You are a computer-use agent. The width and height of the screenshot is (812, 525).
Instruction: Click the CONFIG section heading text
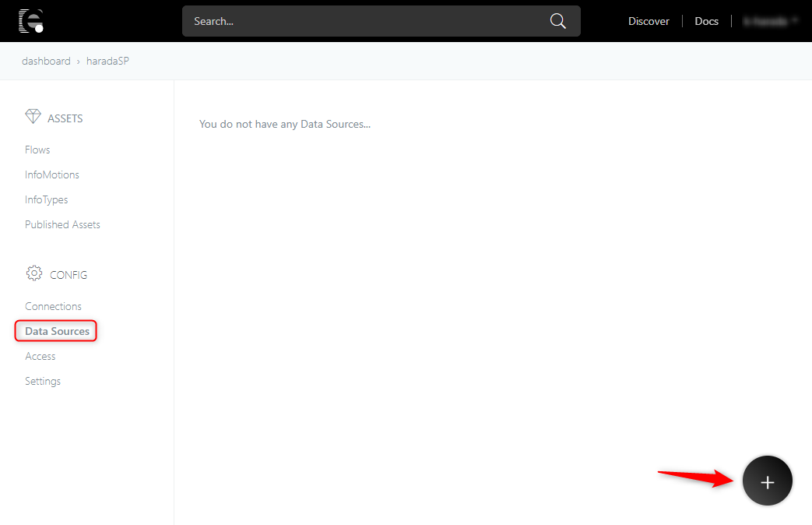click(69, 275)
